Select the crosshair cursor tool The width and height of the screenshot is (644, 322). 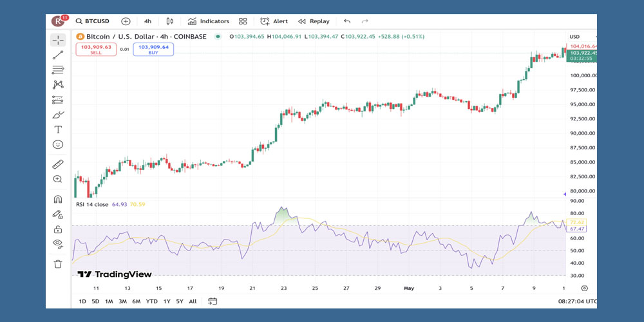click(x=58, y=40)
